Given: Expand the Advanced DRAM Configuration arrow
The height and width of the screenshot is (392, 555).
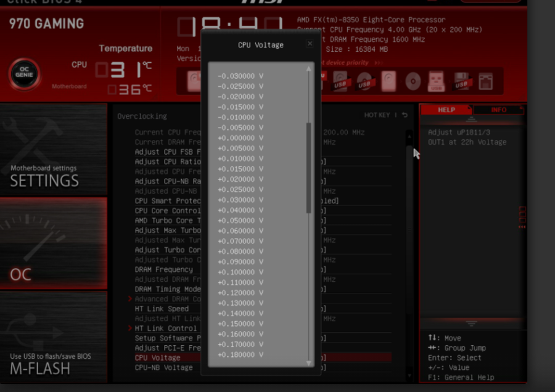Looking at the screenshot, I should [x=130, y=299].
